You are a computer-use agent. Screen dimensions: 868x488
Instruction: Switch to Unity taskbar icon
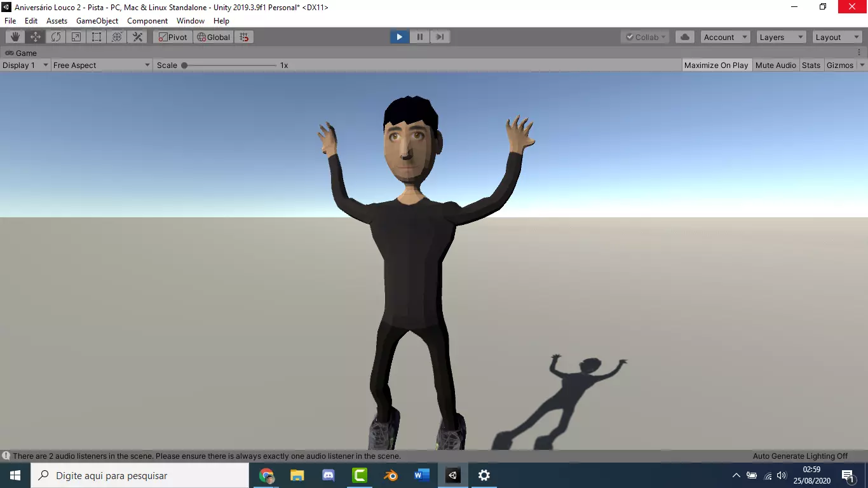pos(453,475)
